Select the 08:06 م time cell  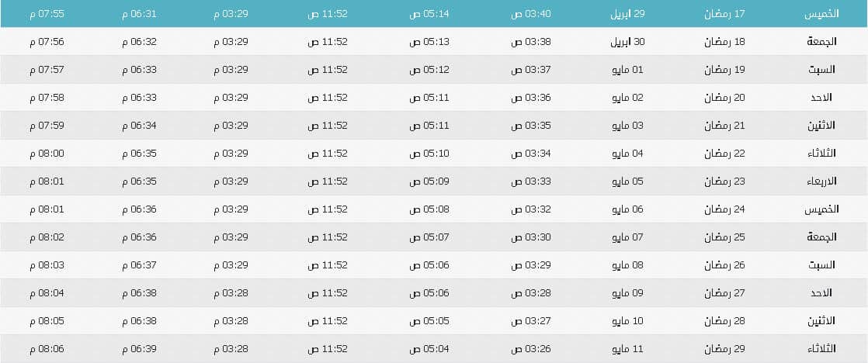click(47, 348)
